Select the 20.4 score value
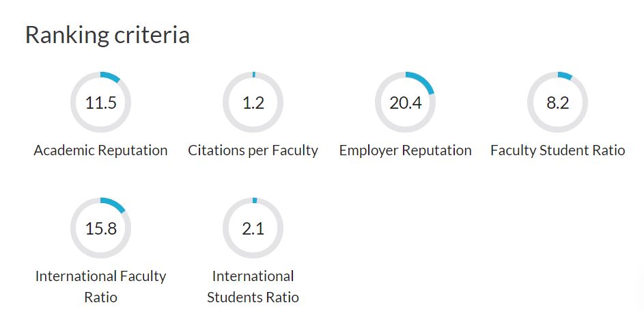Image resolution: width=644 pixels, height=318 pixels. tap(406, 103)
